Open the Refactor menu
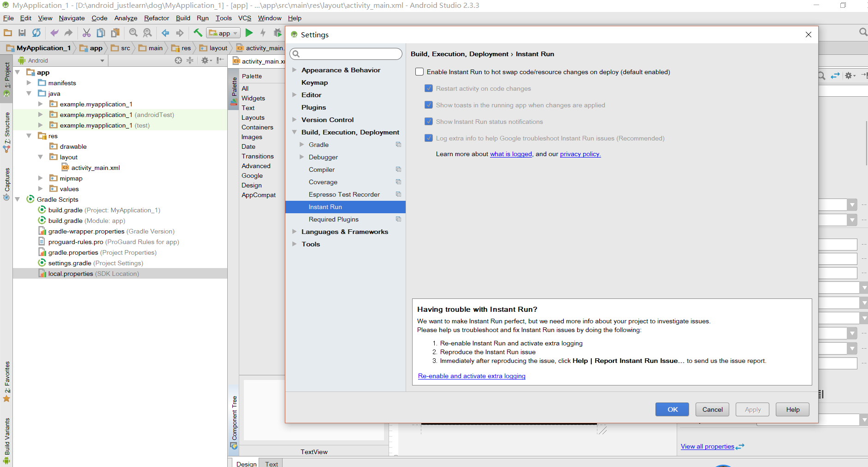868x467 pixels. [x=156, y=18]
